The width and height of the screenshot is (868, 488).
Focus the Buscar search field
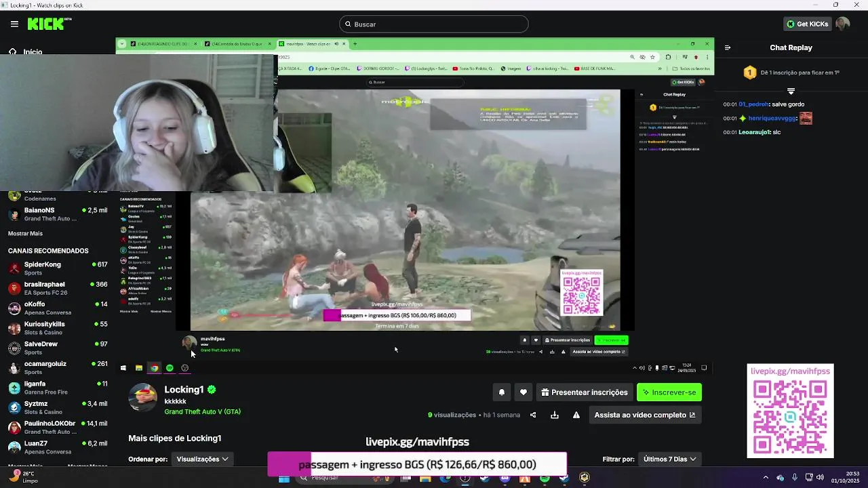click(x=434, y=24)
